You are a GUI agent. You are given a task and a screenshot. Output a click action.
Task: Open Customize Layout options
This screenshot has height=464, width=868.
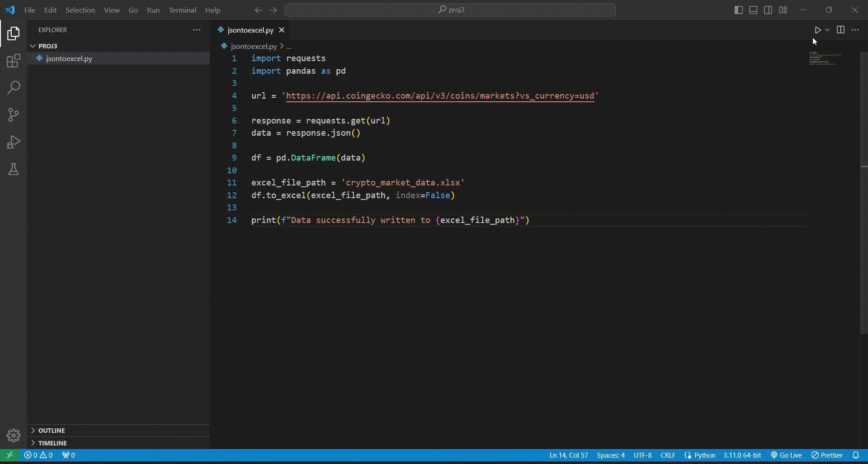(783, 10)
